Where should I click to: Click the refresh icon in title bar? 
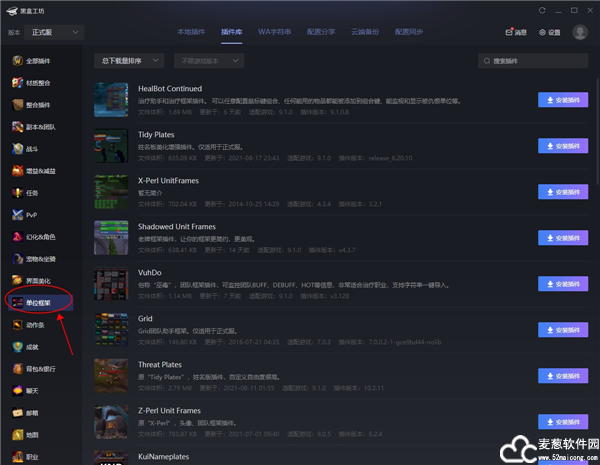542,10
